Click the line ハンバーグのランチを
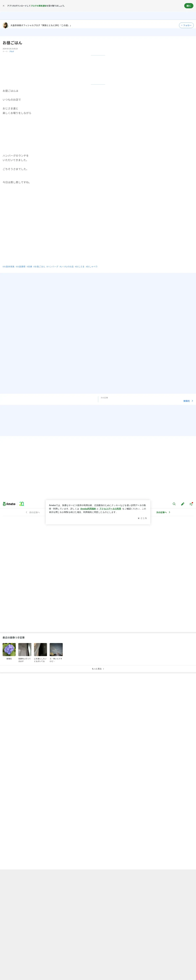Screen dimensions: 196x980 [16, 156]
